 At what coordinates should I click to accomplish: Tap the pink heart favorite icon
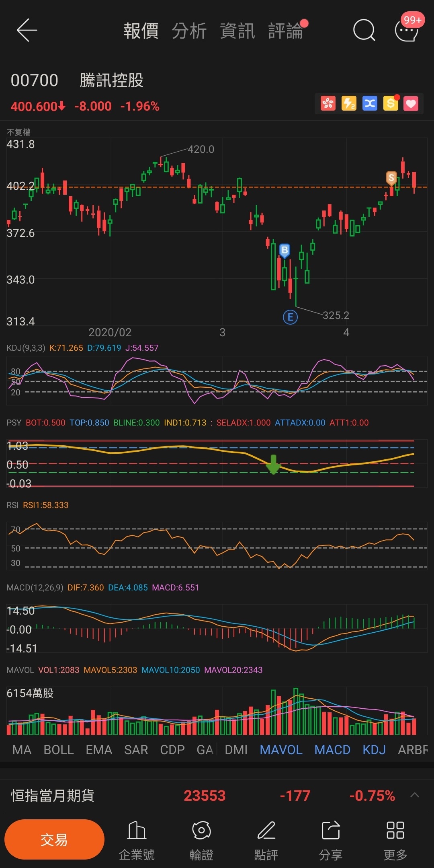(x=411, y=104)
